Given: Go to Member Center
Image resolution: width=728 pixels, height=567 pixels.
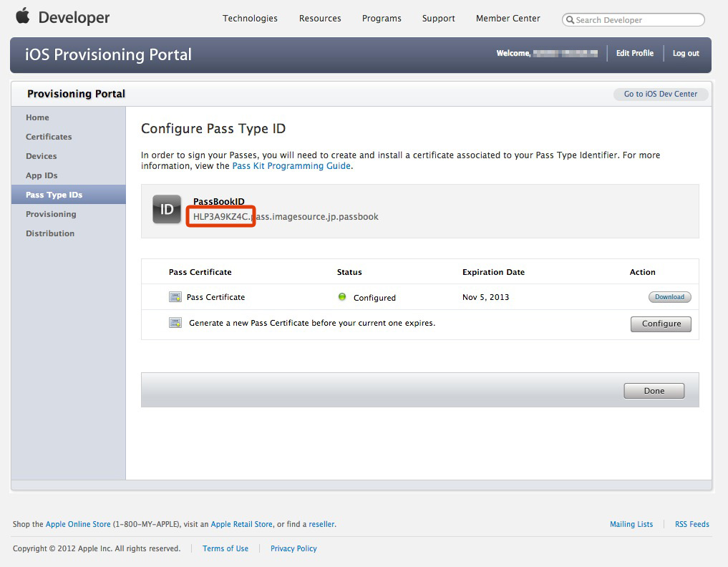Looking at the screenshot, I should coord(508,19).
